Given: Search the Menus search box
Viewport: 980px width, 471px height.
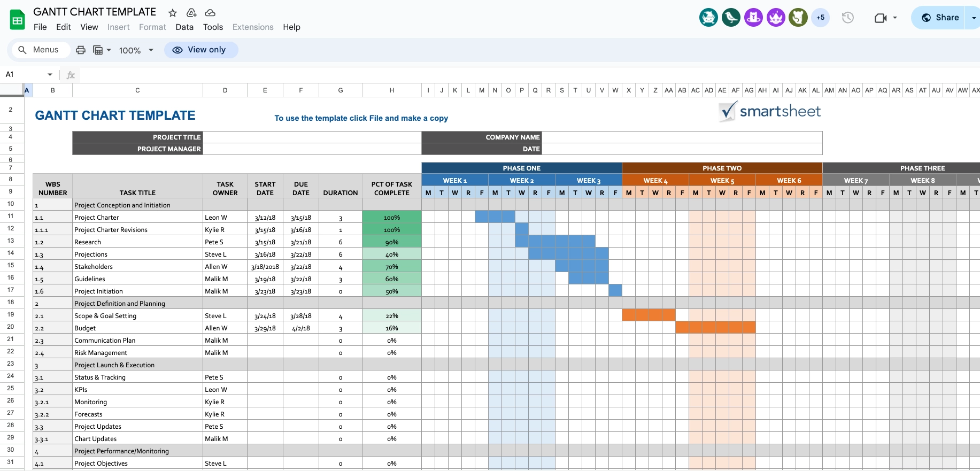Looking at the screenshot, I should point(40,50).
